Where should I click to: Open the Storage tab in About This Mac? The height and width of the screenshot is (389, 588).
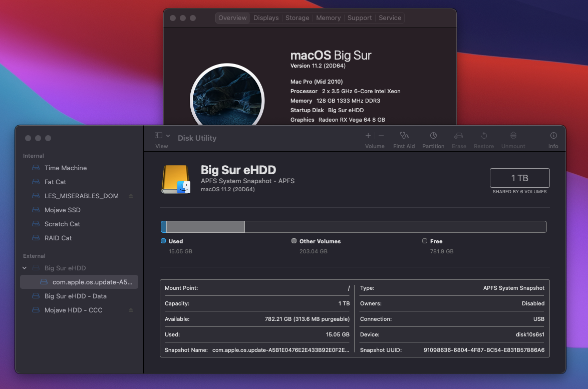point(298,18)
